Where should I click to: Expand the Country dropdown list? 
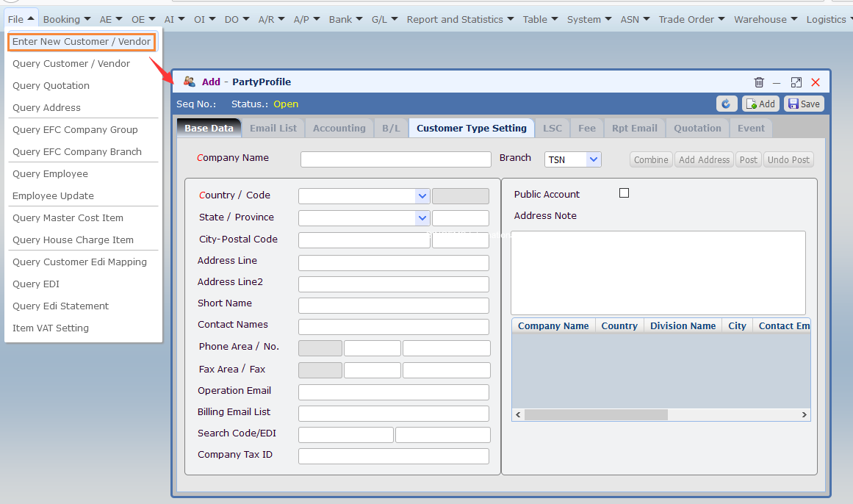tap(422, 196)
